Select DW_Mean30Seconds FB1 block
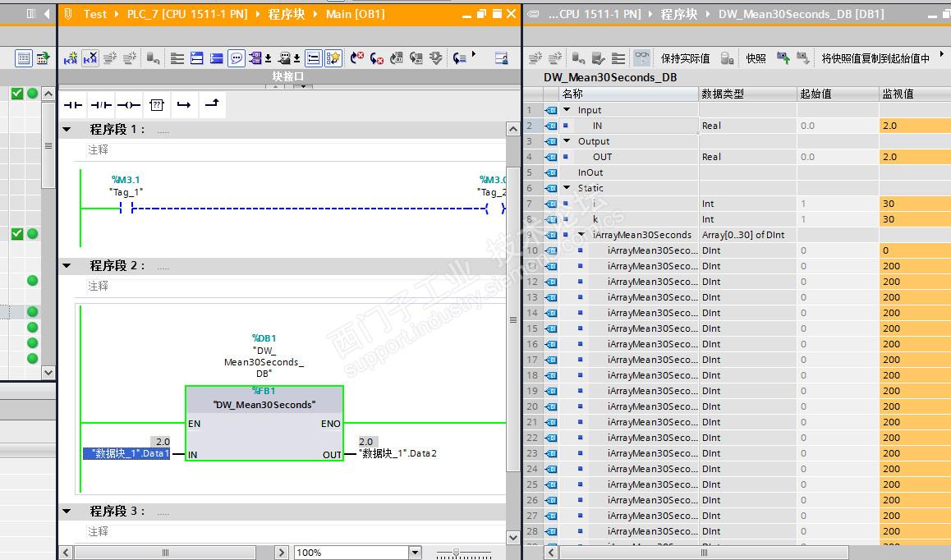951x560 pixels. click(x=264, y=423)
